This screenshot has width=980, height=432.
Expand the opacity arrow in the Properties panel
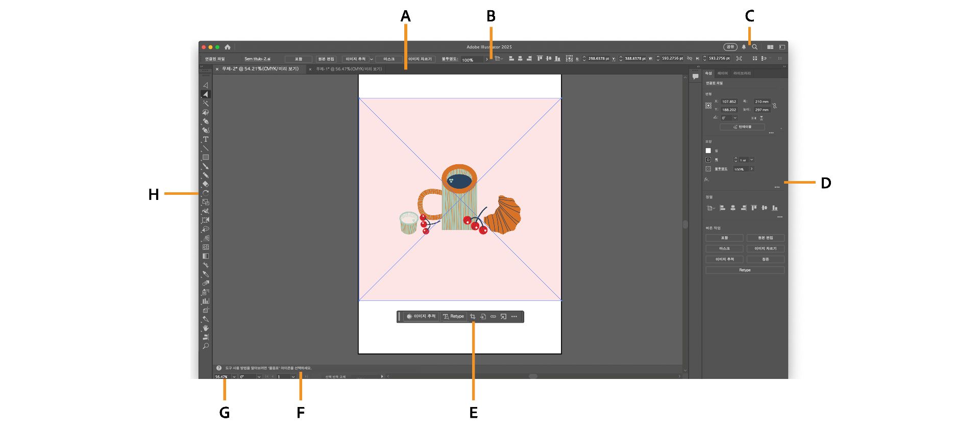click(751, 169)
